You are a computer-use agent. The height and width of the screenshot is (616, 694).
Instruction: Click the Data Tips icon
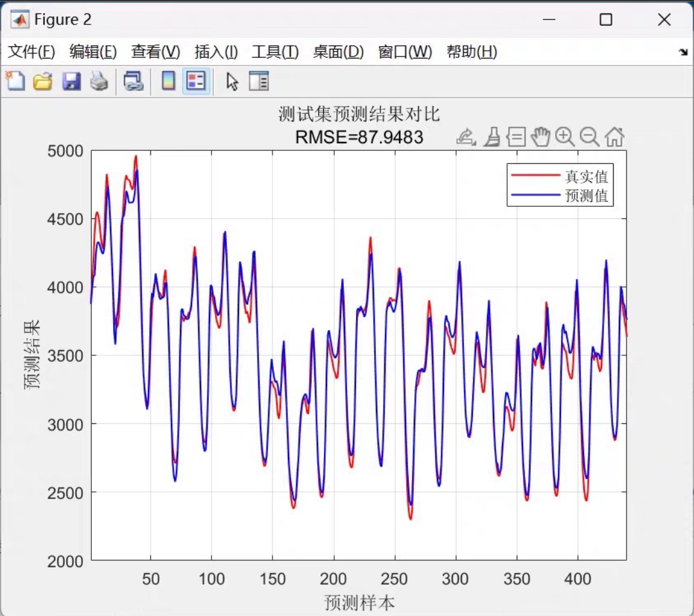(516, 137)
